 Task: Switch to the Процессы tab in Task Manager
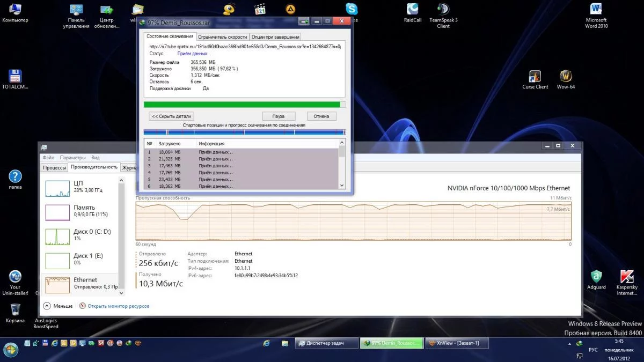(54, 167)
